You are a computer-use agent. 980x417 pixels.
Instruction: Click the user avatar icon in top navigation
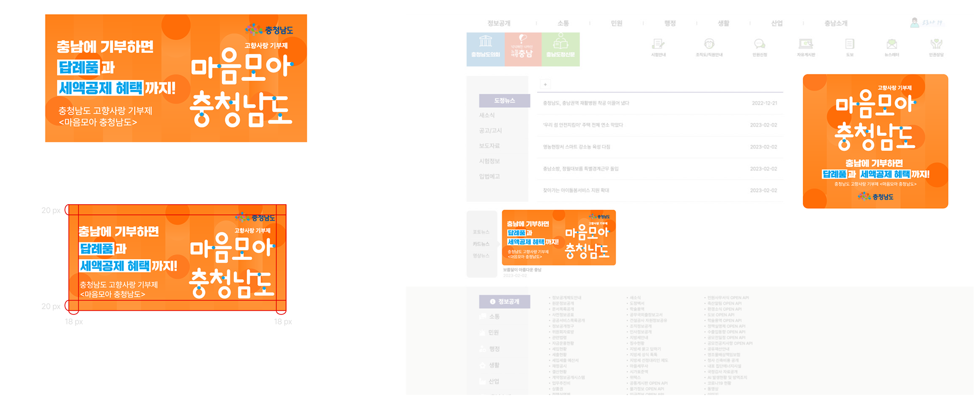click(915, 22)
